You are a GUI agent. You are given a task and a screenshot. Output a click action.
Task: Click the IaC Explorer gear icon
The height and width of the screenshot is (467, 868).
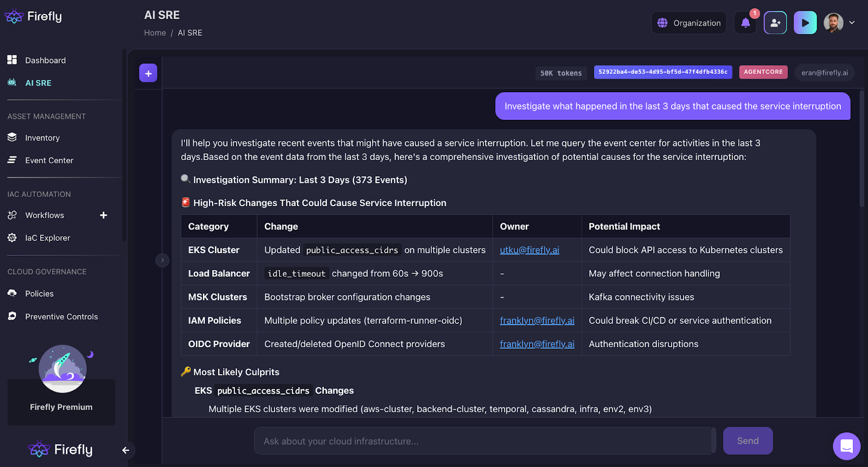pyautogui.click(x=12, y=238)
